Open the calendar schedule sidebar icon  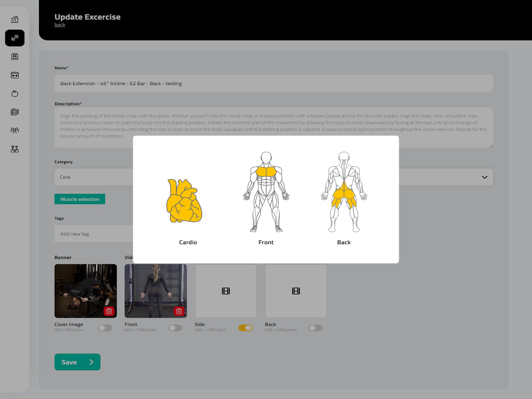click(14, 75)
